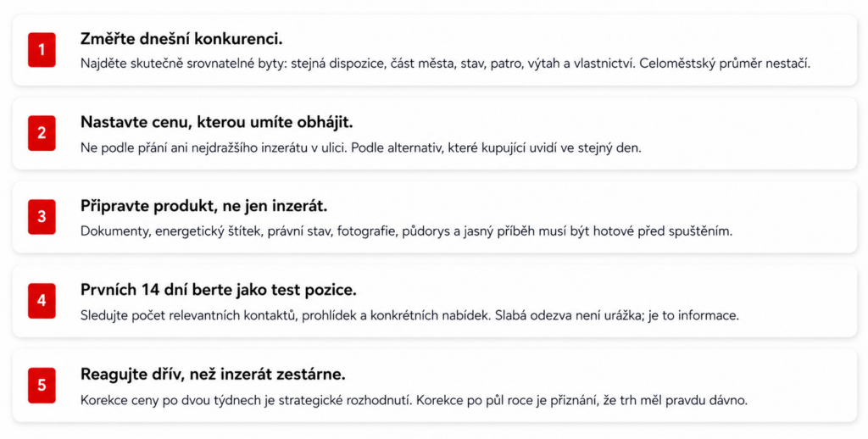The image size is (868, 439).
Task: Select heading "Prvních 14 dní berte jako test pozice."
Action: point(219,290)
